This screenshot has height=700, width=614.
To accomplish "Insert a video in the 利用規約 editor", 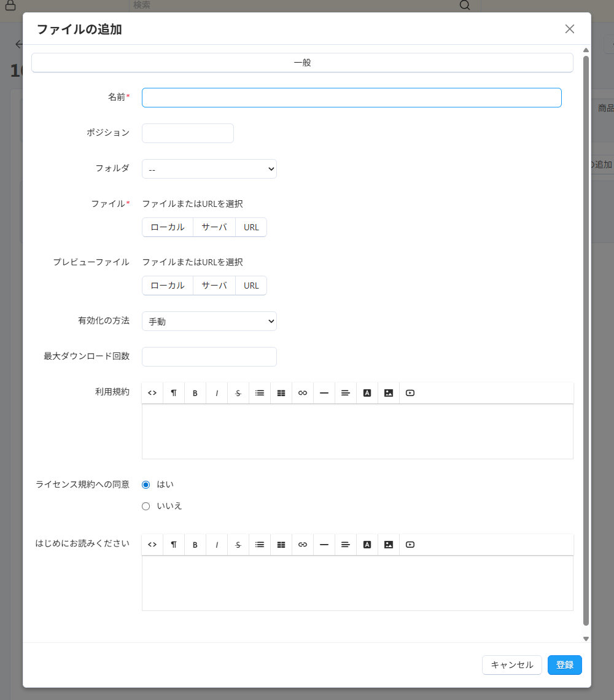I will (410, 392).
